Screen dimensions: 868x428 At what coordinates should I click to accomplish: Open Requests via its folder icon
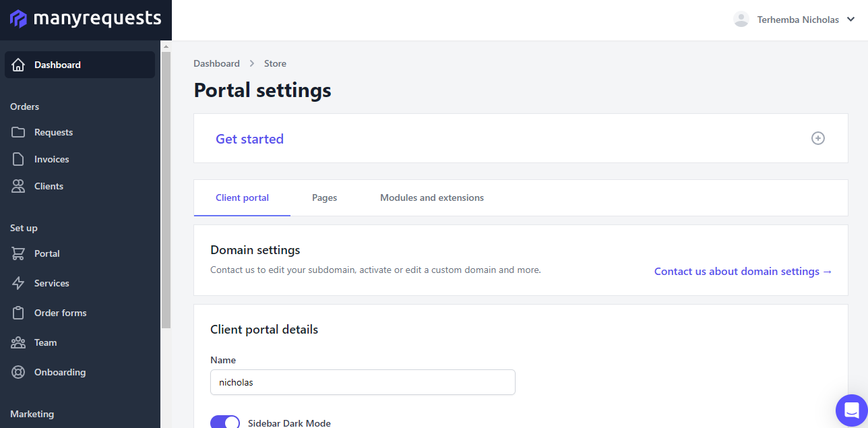20,131
